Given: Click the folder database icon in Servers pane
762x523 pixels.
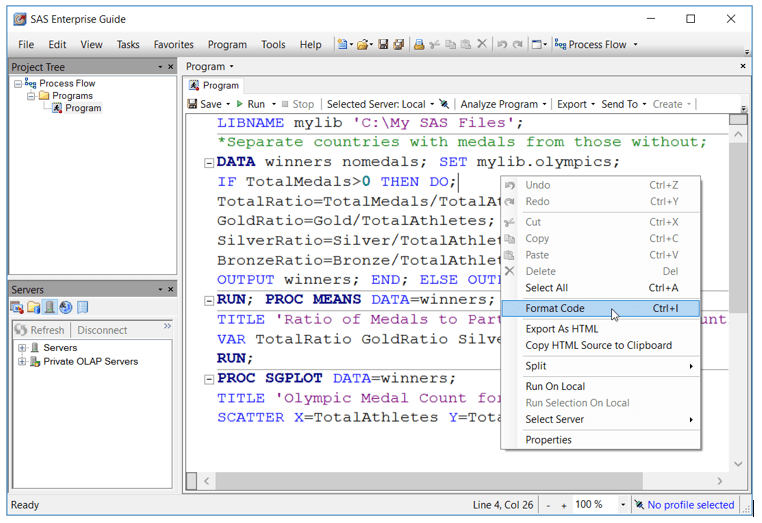Looking at the screenshot, I should [x=34, y=307].
